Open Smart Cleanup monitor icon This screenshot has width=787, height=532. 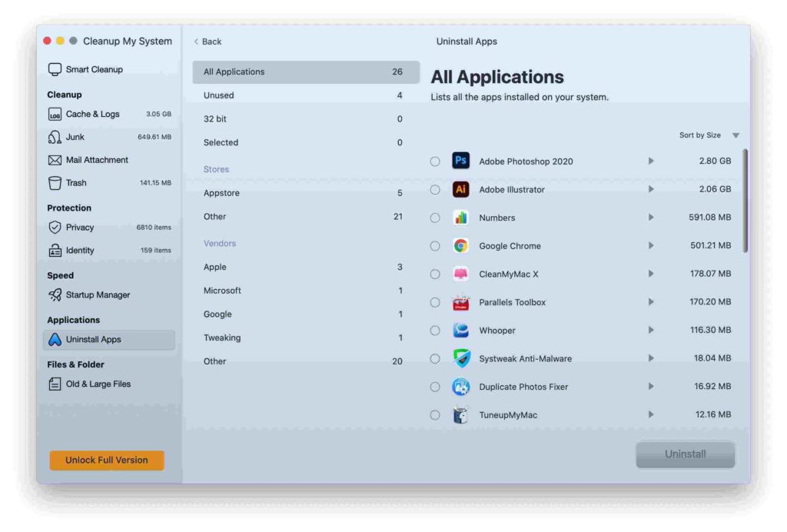pos(55,69)
